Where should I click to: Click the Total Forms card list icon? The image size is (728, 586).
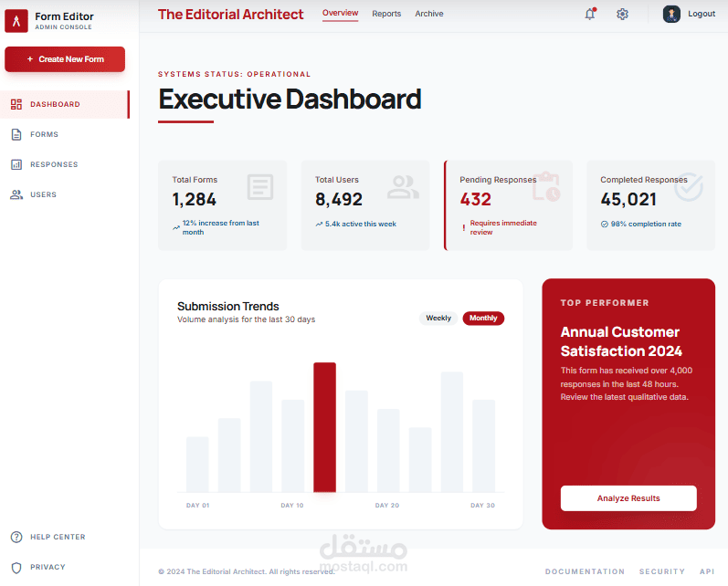click(260, 187)
